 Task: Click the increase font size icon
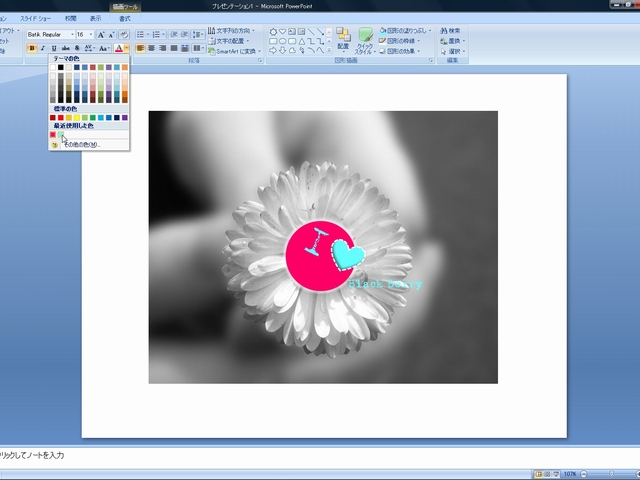pos(101,34)
